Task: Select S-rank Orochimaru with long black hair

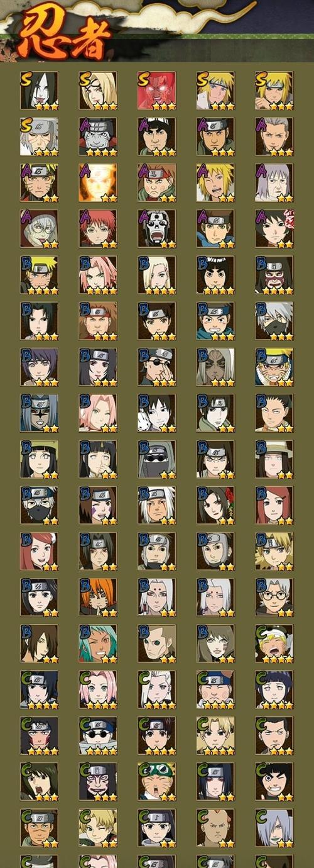Action: click(x=39, y=91)
